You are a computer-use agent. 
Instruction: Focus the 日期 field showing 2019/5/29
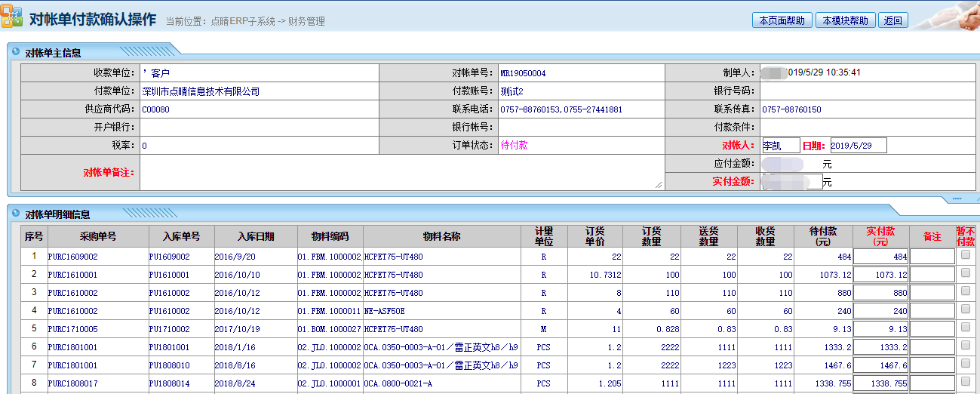[x=858, y=146]
